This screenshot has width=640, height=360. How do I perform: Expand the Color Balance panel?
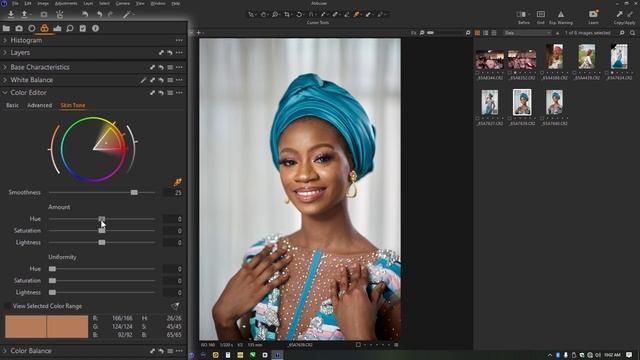coord(5,351)
